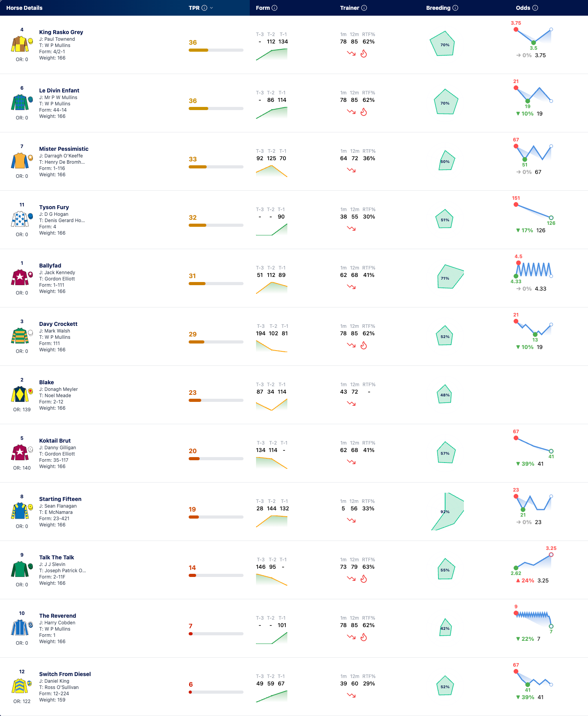
Task: Click Starting Fifteen's odds trend chart
Action: pyautogui.click(x=534, y=503)
